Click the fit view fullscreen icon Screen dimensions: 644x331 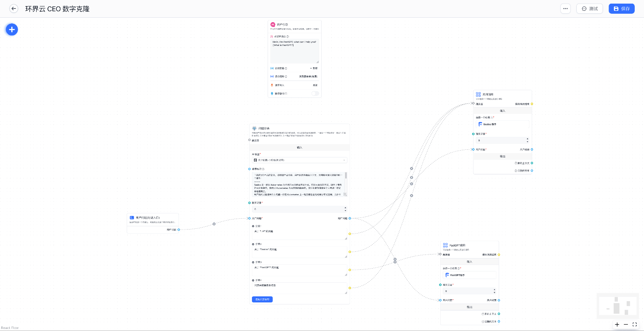tap(635, 325)
